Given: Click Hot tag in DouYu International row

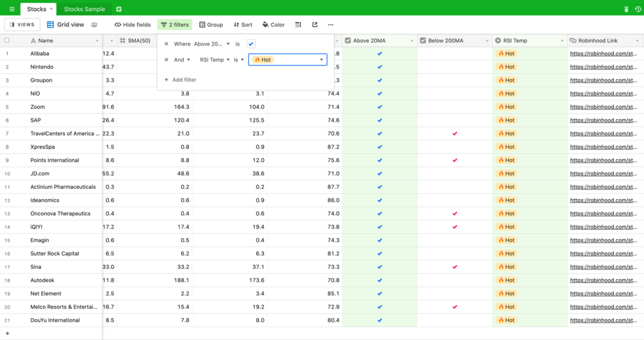Looking at the screenshot, I should pos(506,320).
